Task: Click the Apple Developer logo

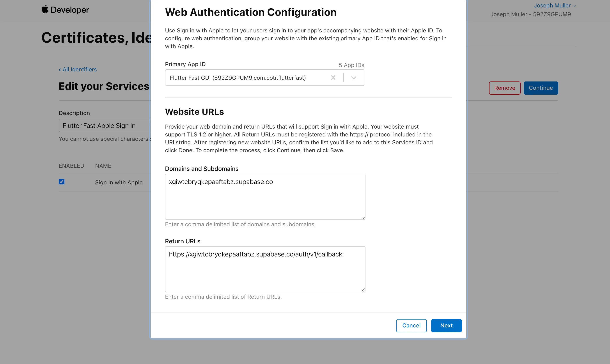Action: click(x=65, y=10)
